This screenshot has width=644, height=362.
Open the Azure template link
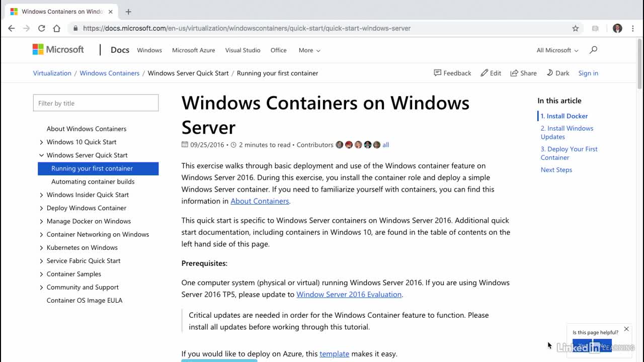334,354
